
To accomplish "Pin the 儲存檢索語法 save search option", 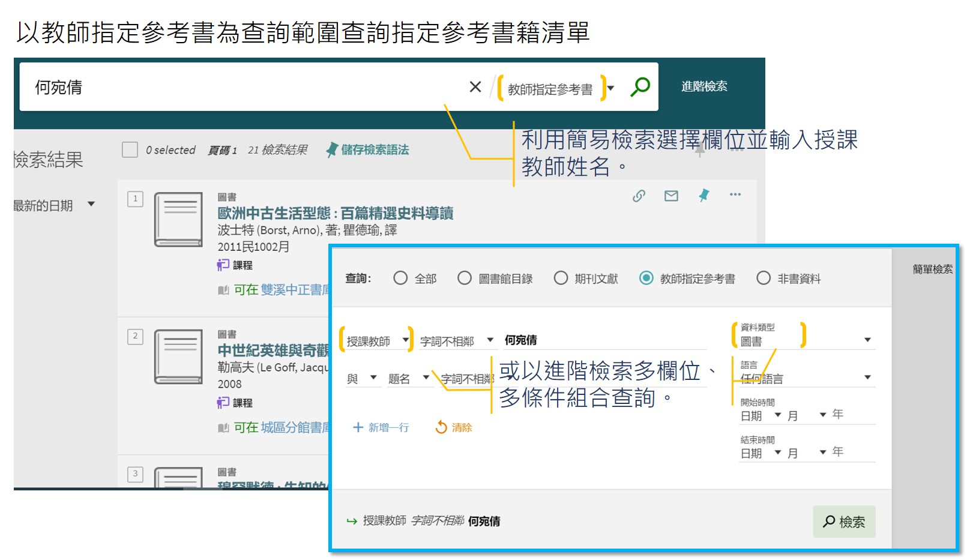I will point(331,150).
